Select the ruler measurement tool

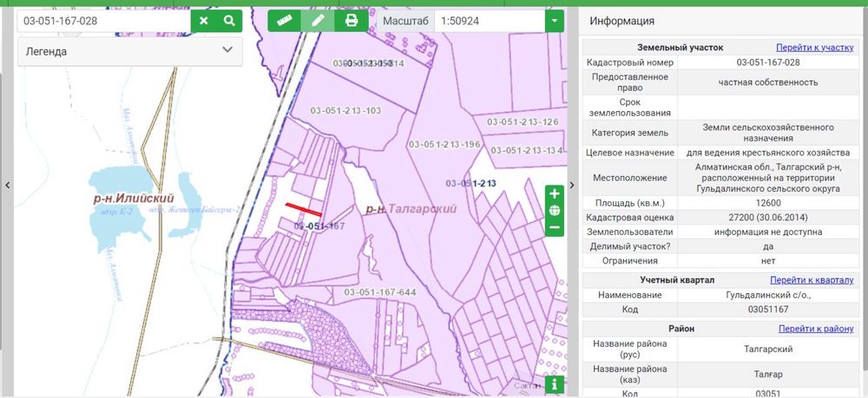click(x=285, y=21)
